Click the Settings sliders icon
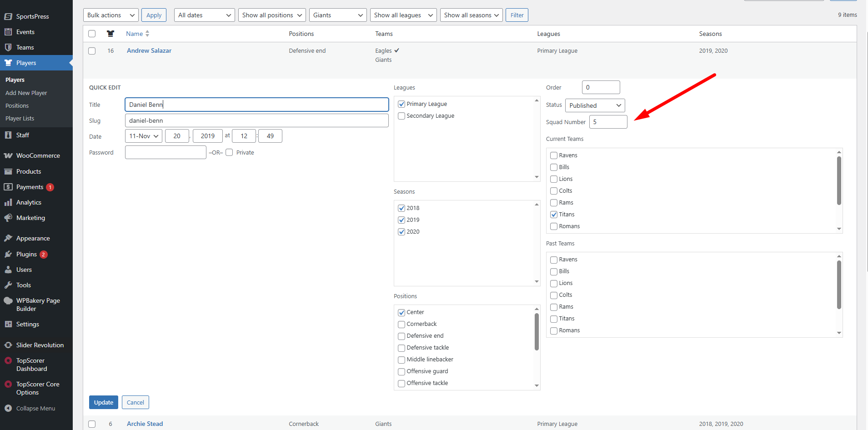Viewport: 868px width, 430px height. point(8,324)
